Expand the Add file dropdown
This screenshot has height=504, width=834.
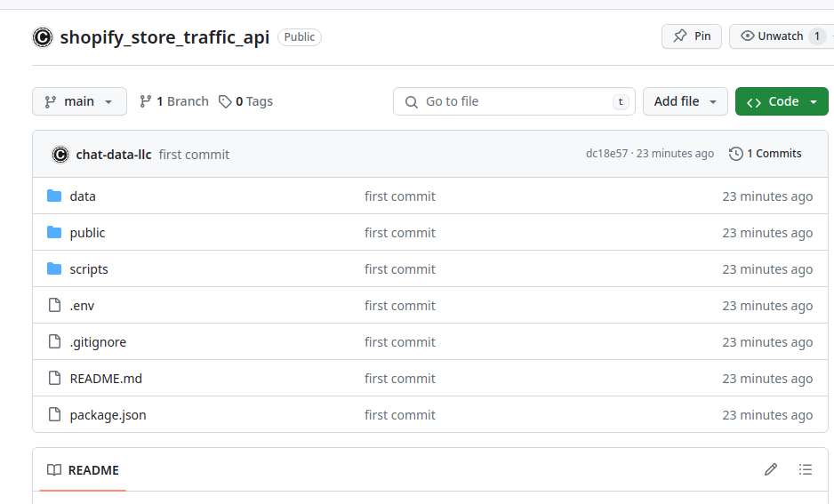point(685,101)
